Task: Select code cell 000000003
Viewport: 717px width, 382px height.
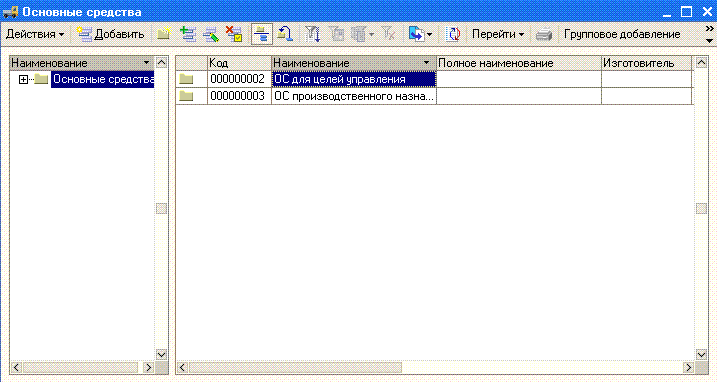Action: pos(239,96)
